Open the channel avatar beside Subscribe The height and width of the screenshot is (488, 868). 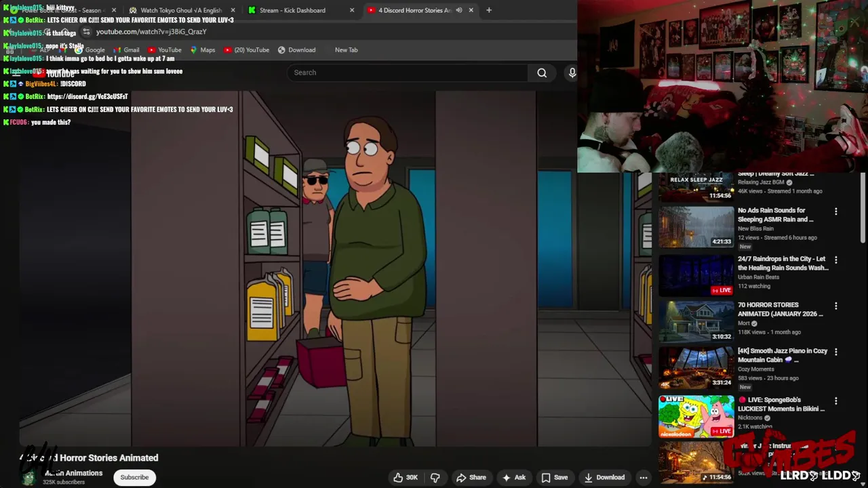click(28, 477)
